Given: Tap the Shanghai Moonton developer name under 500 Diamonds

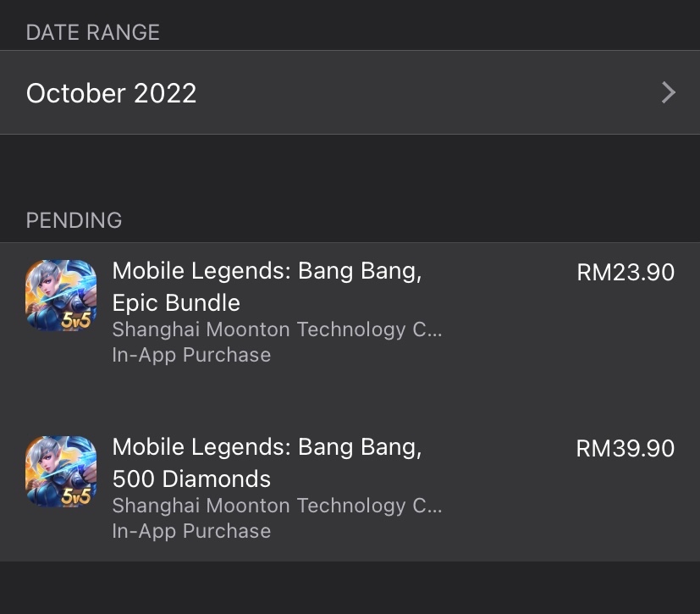Looking at the screenshot, I should pos(277,506).
